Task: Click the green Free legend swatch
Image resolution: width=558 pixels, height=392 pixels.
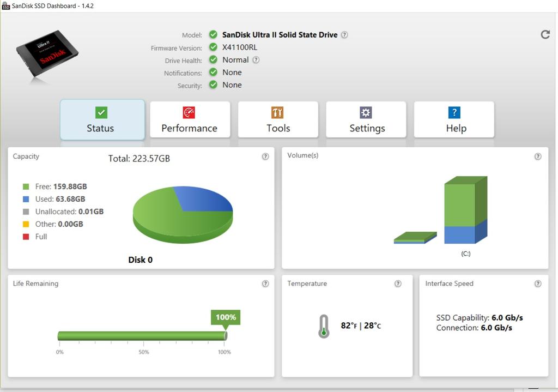Action: 26,187
